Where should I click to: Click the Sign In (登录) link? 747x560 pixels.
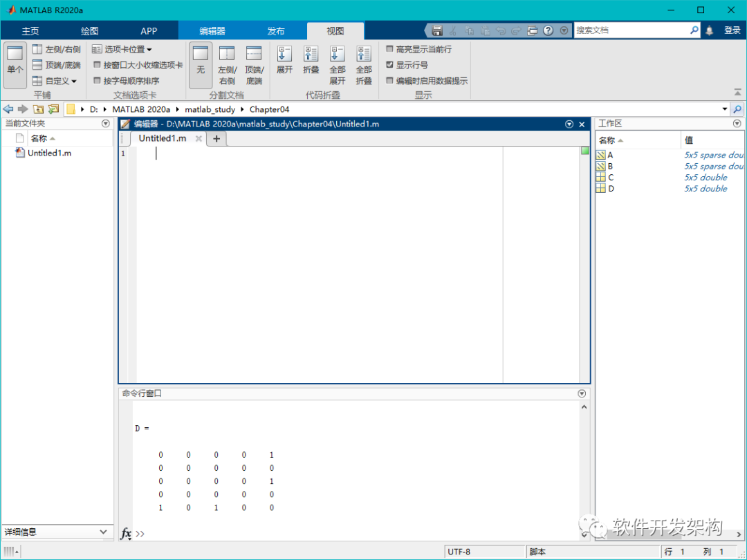coord(732,30)
